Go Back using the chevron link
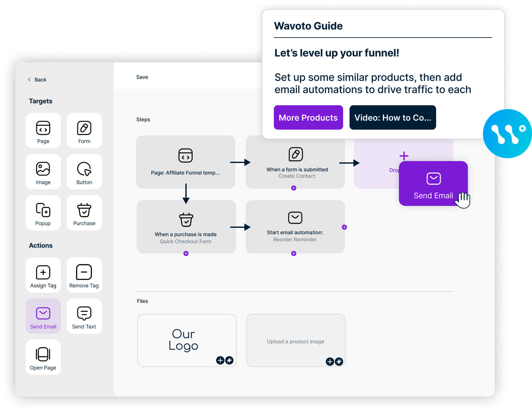 (37, 80)
